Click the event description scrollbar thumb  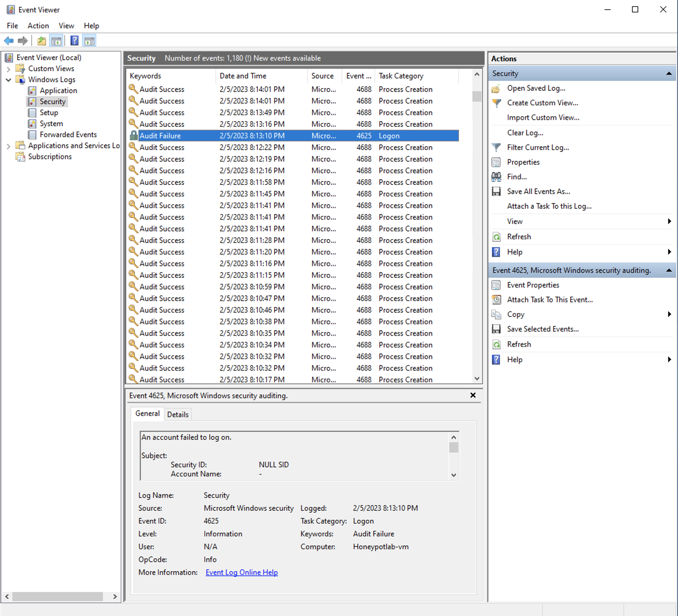tap(454, 447)
